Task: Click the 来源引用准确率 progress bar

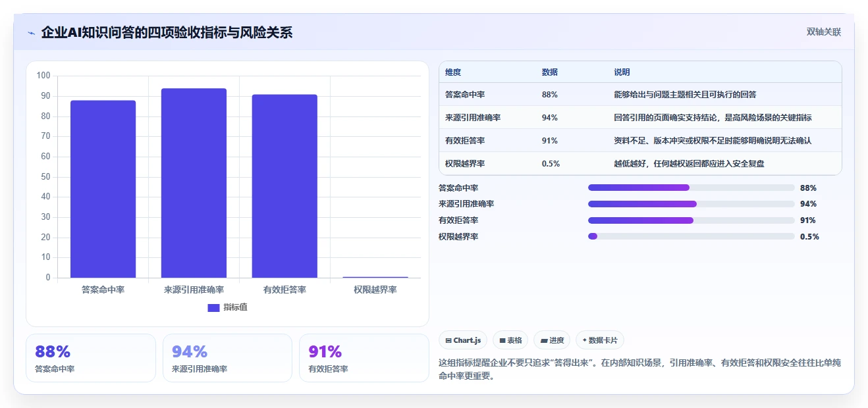Action: (692, 204)
